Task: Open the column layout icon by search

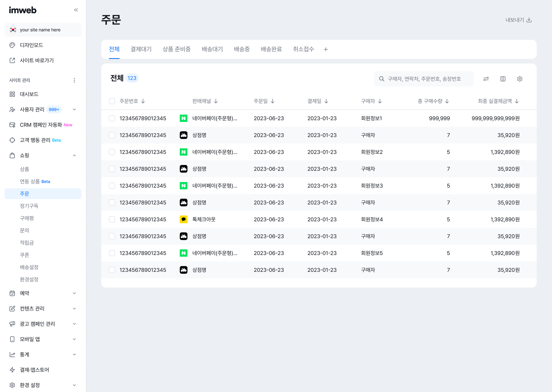Action: coord(503,79)
